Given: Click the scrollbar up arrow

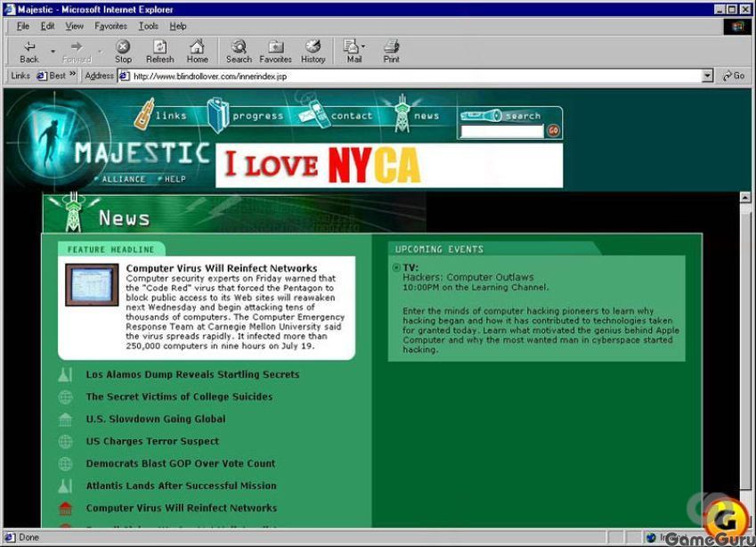Looking at the screenshot, I should point(745,197).
